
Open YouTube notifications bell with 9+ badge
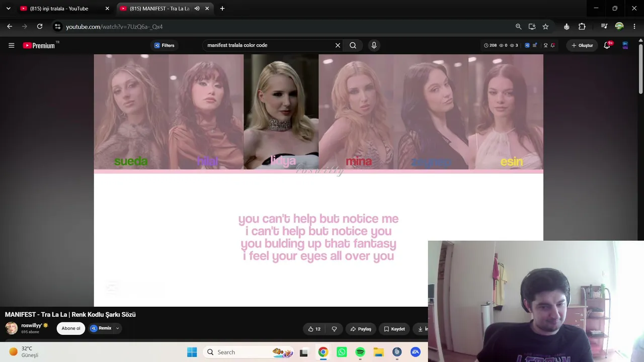(607, 45)
